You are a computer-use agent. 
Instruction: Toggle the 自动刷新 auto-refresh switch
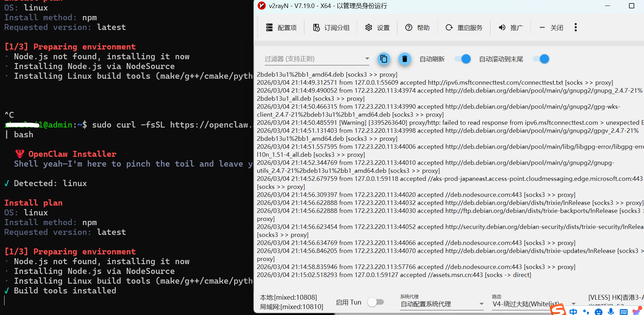tap(463, 59)
